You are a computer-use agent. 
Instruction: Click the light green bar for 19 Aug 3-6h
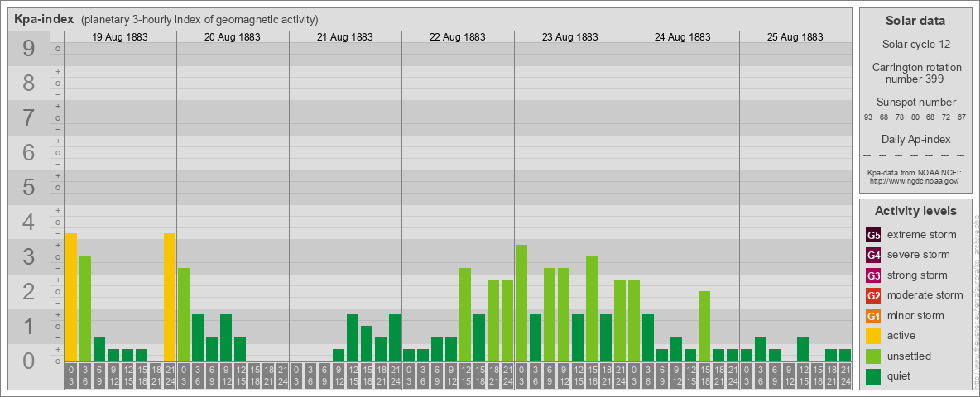coord(85,309)
